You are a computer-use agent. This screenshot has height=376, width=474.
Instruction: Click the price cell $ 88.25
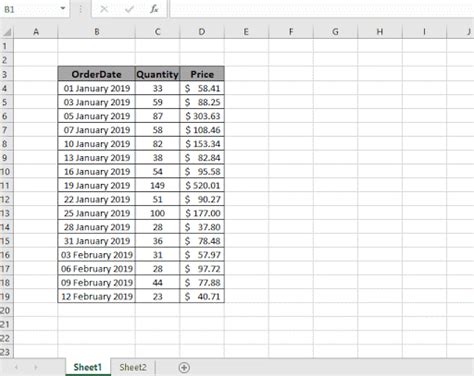(x=202, y=102)
